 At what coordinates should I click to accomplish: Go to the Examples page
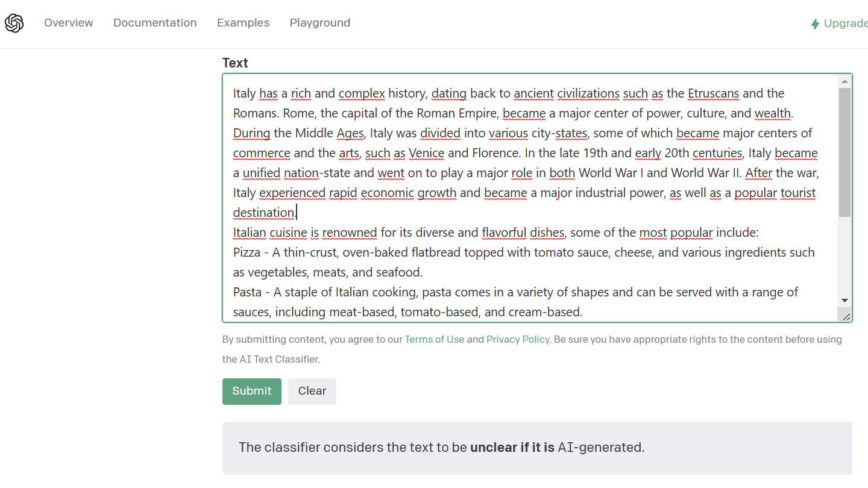pos(244,23)
